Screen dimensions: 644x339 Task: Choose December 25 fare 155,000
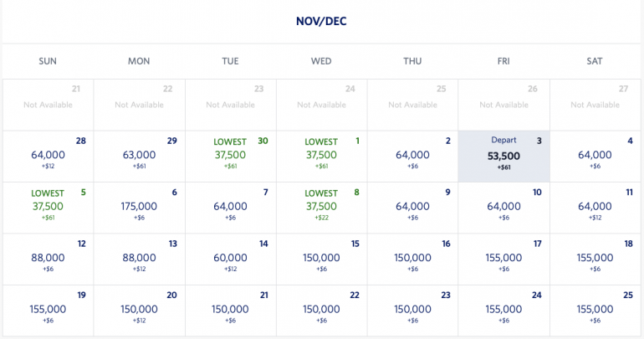(595, 309)
